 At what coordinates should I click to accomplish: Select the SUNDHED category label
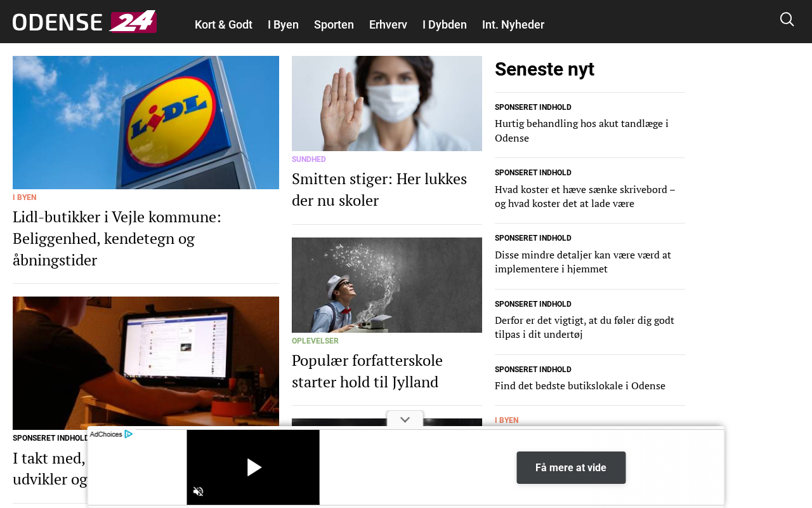(309, 159)
